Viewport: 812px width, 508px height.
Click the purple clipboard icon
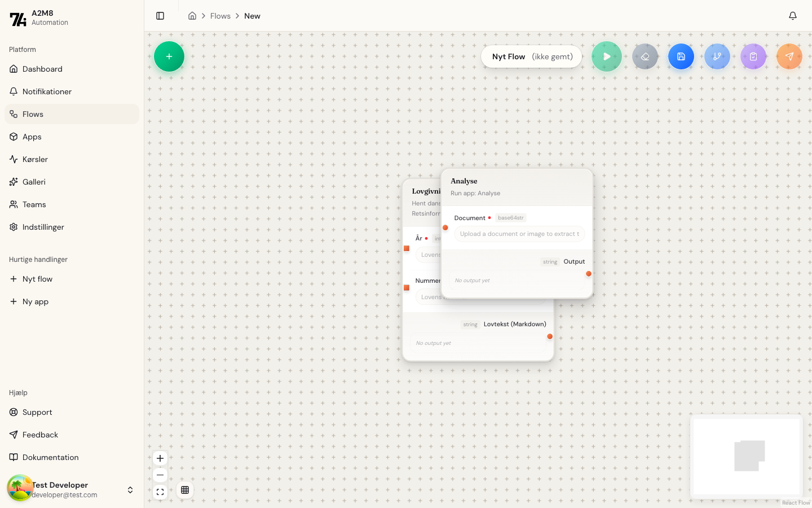[x=753, y=56]
